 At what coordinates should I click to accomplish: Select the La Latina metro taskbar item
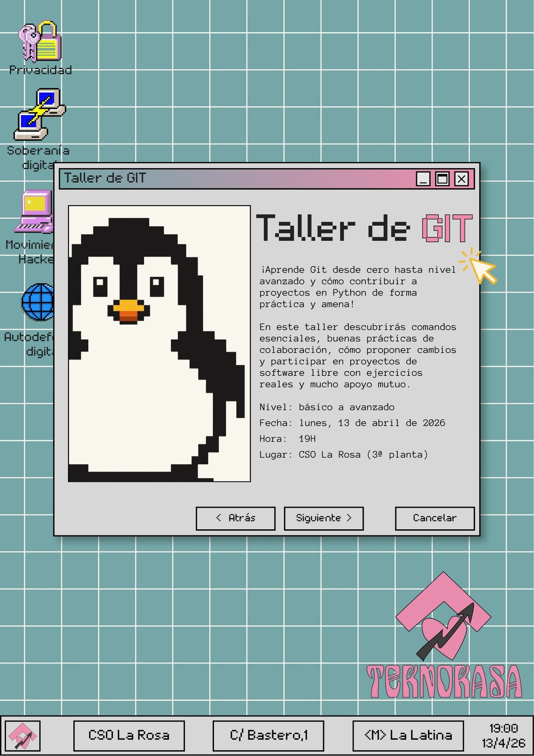(408, 736)
